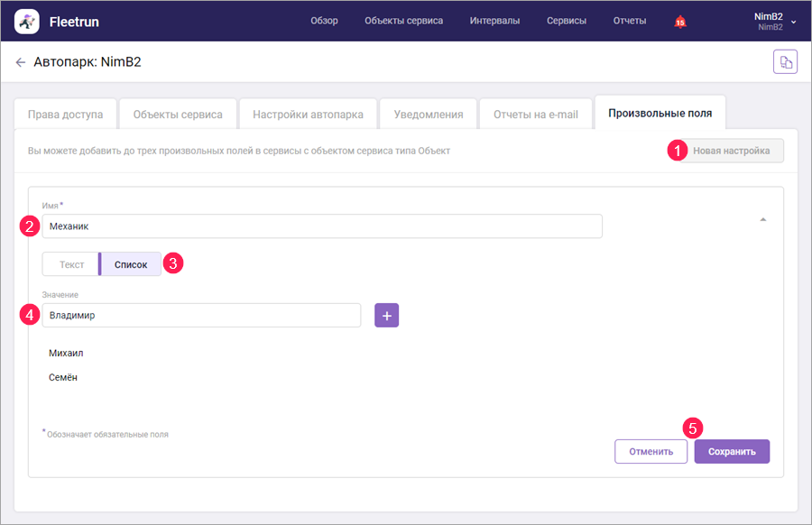Open Объекты сервиса in the top navigation
The width and height of the screenshot is (812, 525).
[403, 21]
